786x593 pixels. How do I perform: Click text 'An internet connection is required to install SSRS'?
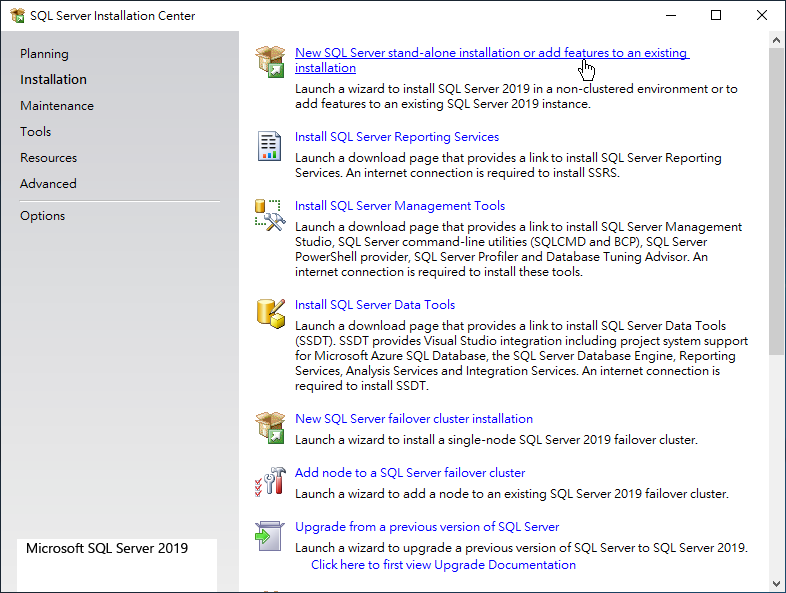[x=483, y=173]
